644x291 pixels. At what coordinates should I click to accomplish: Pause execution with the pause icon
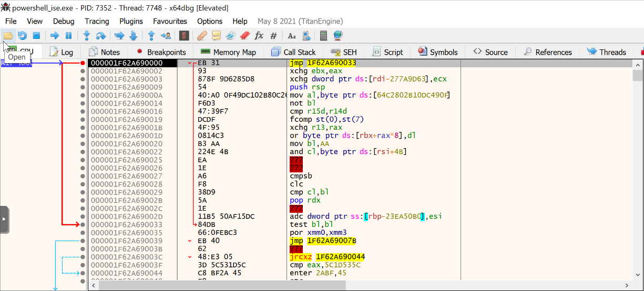(68, 36)
